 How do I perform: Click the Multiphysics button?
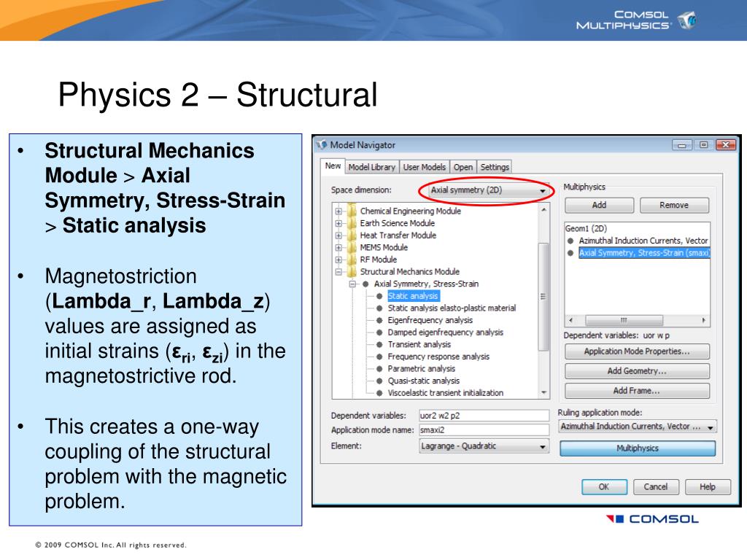(x=638, y=448)
